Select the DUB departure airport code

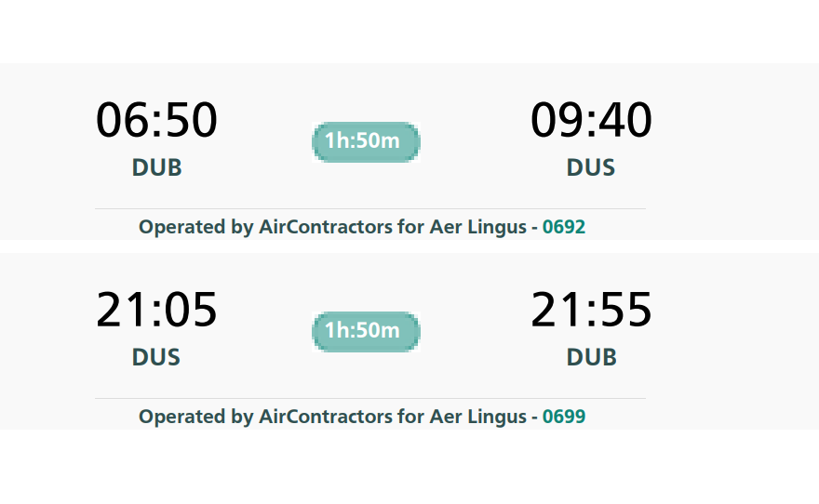(156, 167)
